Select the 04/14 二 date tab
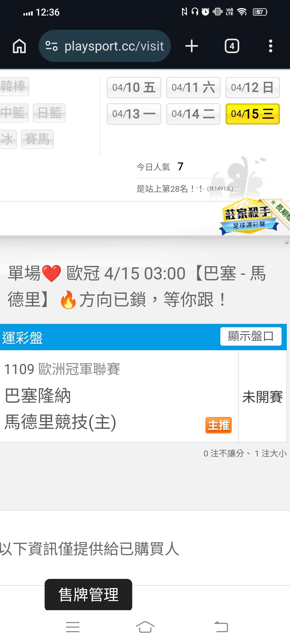 193,114
